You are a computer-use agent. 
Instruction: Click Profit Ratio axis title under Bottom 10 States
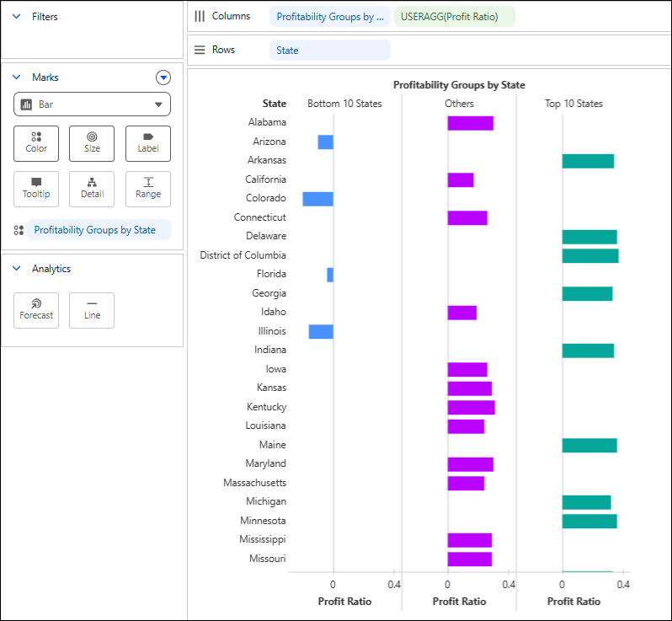tap(344, 602)
